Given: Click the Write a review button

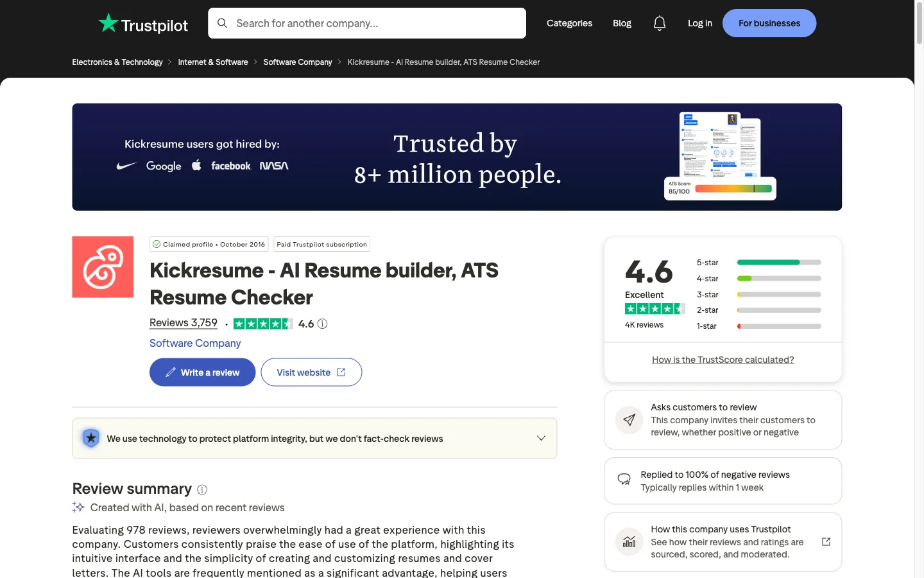Looking at the screenshot, I should pyautogui.click(x=202, y=372).
